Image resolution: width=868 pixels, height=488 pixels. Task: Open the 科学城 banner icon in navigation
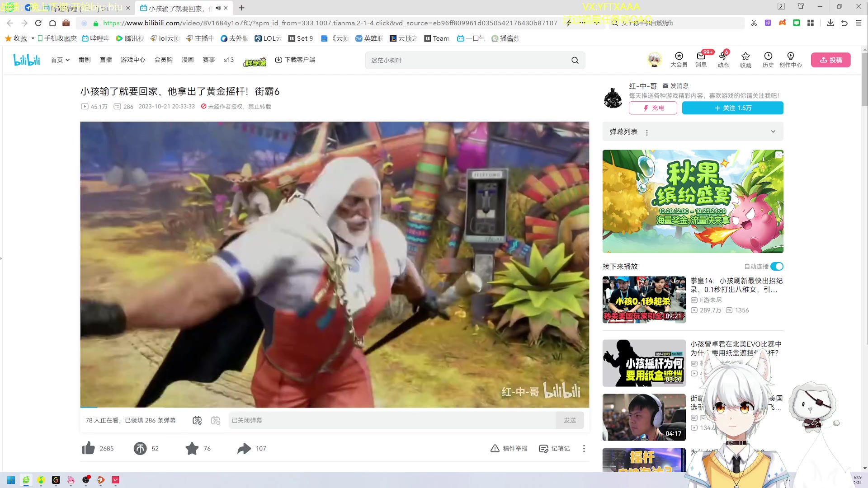click(x=255, y=62)
